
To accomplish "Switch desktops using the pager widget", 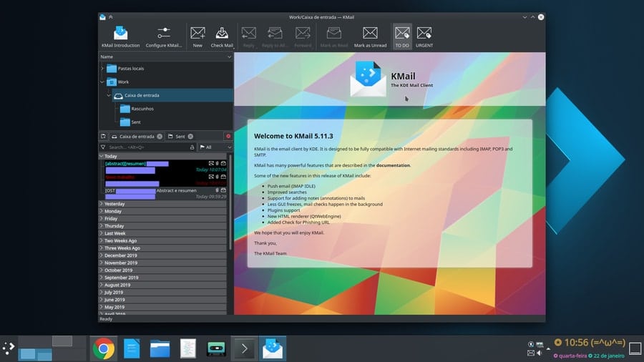I will click(52, 348).
